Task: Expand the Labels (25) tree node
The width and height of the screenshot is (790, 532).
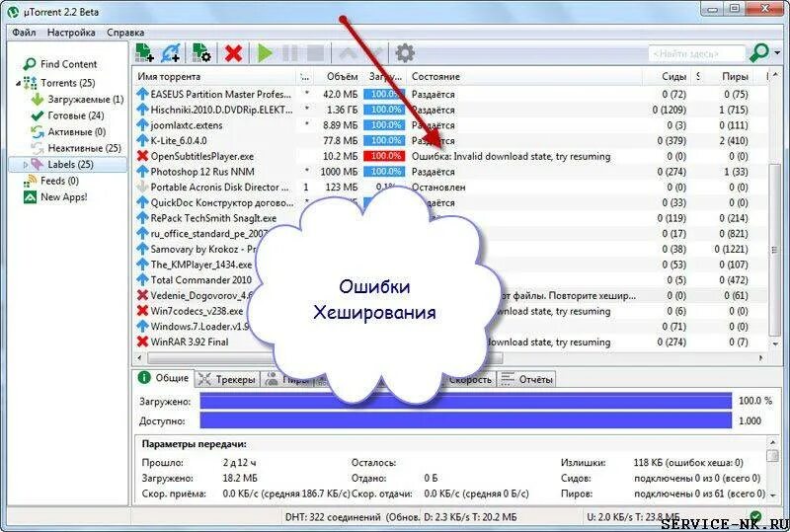Action: point(26,165)
